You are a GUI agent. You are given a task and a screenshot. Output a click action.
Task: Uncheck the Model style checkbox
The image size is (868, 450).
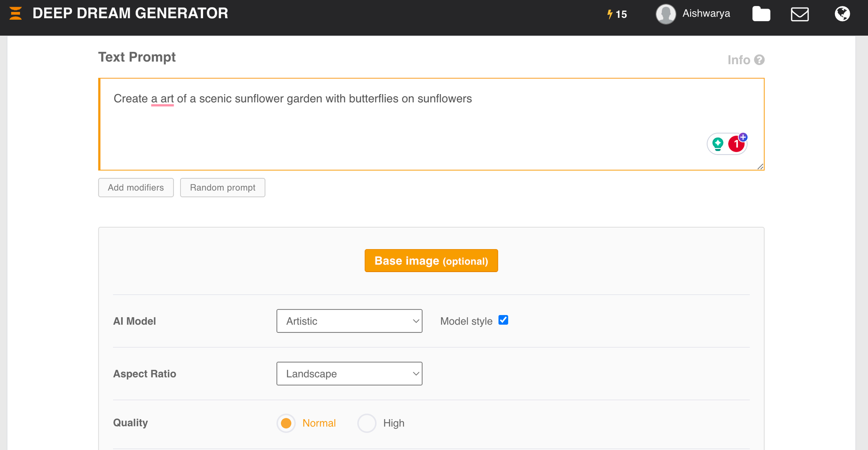point(503,320)
